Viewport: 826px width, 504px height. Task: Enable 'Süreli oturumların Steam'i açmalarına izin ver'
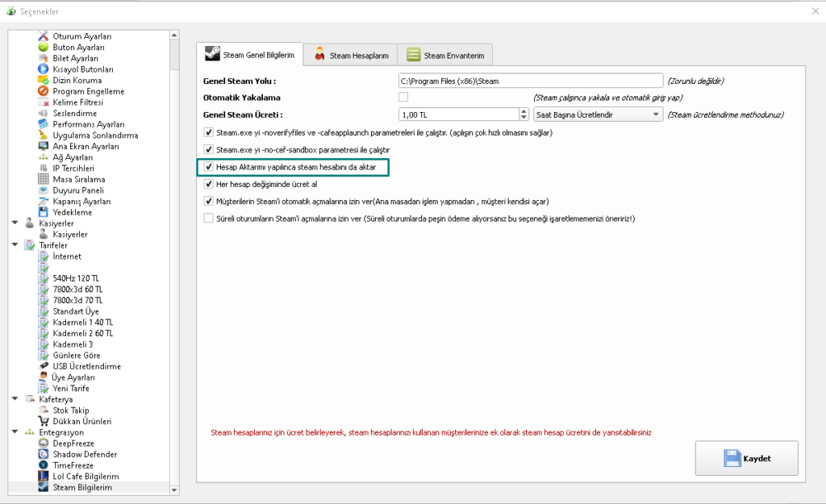[209, 218]
